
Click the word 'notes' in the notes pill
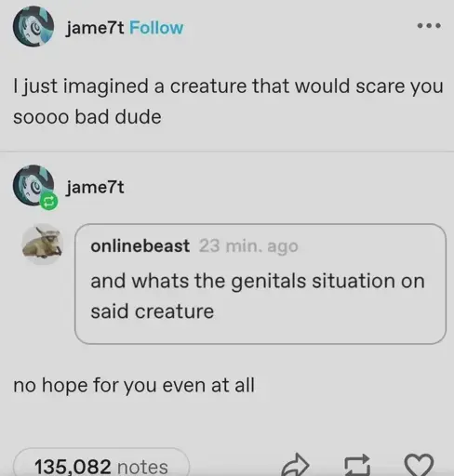(x=142, y=467)
